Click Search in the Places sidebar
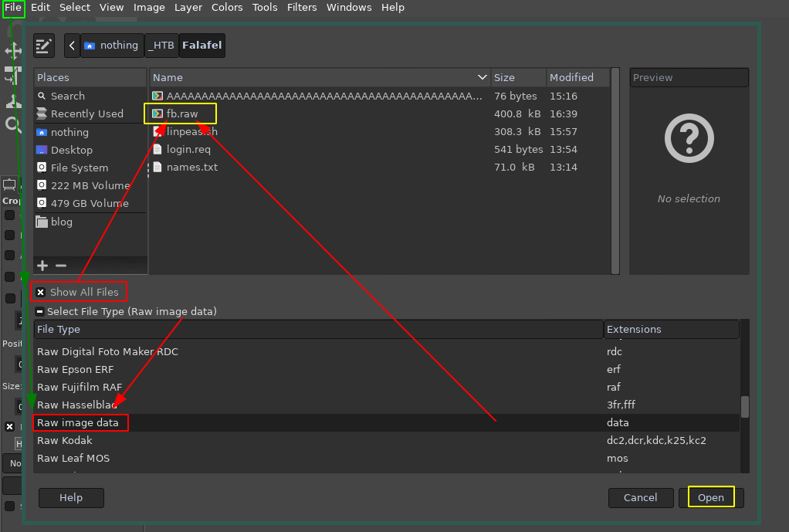Screen dimensions: 789x532 click(67, 96)
